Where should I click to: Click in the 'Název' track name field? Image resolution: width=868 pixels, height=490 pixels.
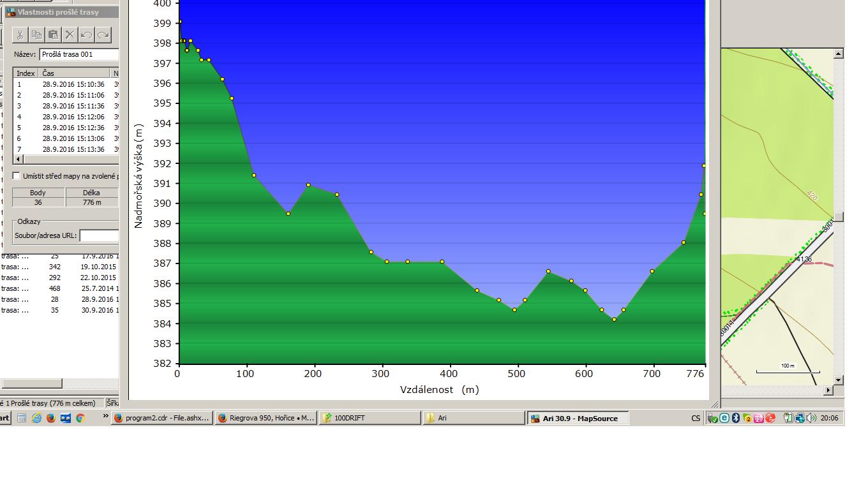(79, 54)
